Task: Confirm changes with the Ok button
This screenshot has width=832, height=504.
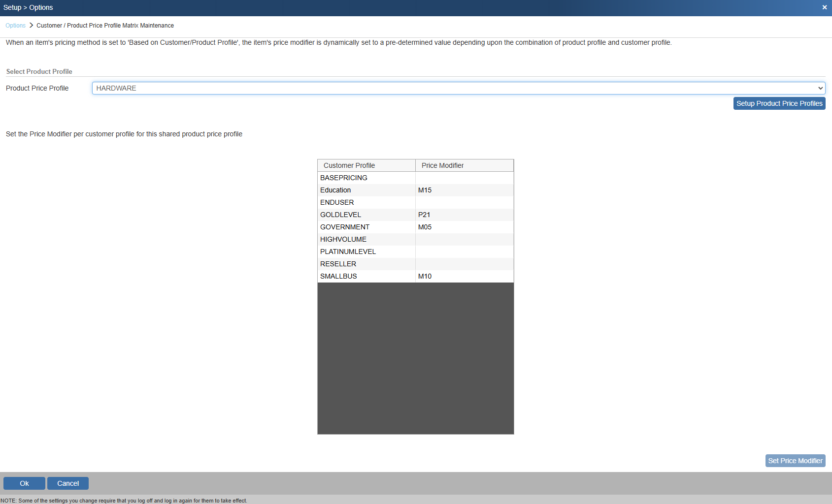Action: click(24, 483)
